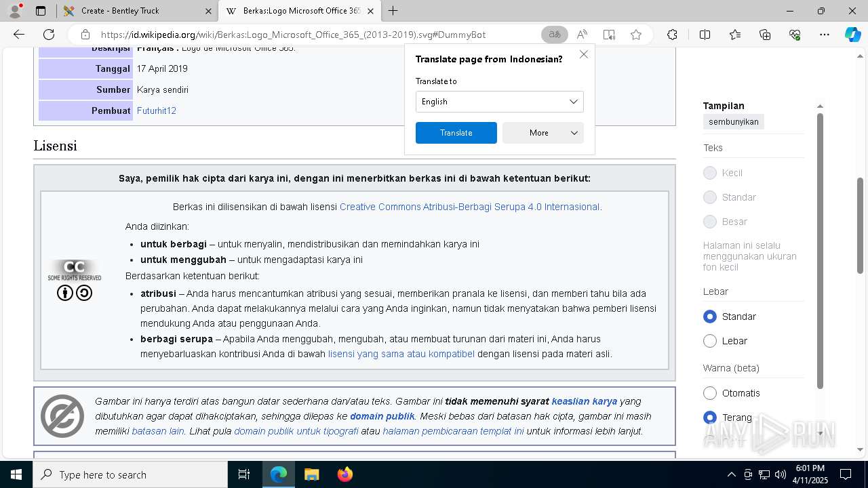Open the tab actions menu icon
Viewport: 868px width, 488px height.
(x=41, y=11)
